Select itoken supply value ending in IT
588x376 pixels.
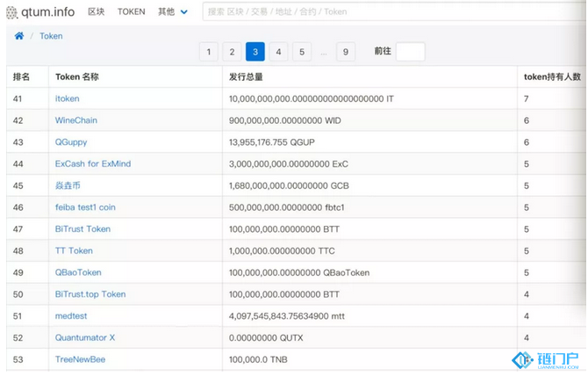(x=312, y=98)
